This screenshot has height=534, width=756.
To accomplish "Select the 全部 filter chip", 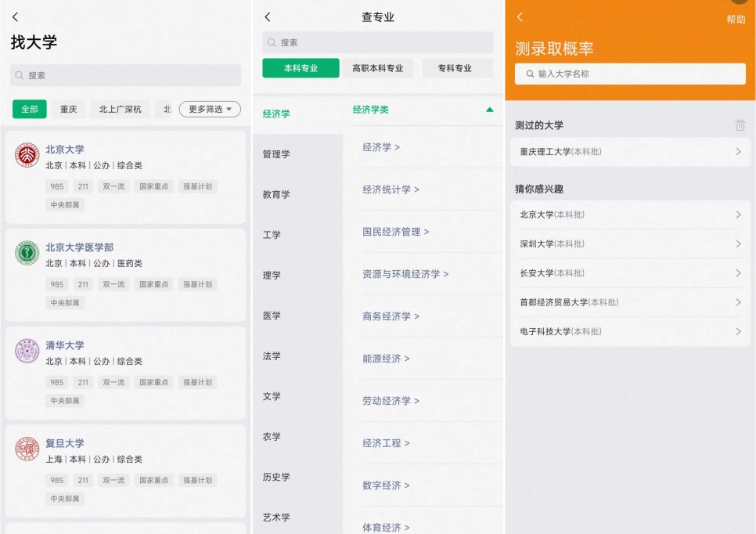I will [30, 109].
